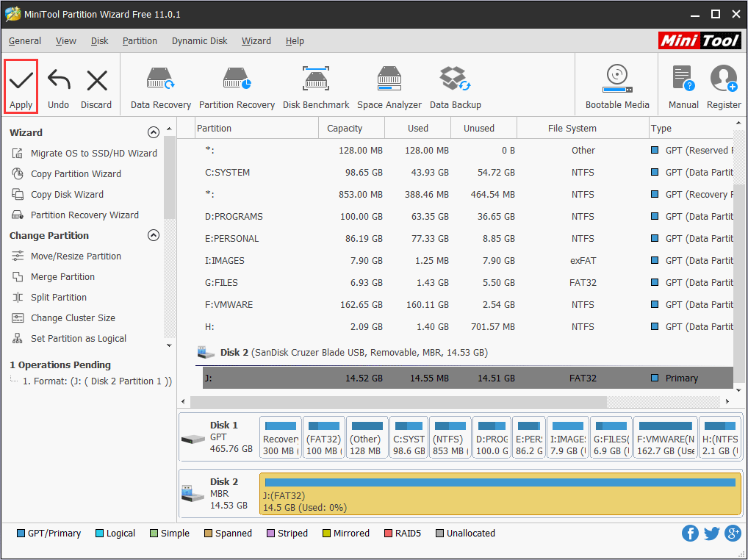748x560 pixels.
Task: Select Move/Resize Partition option
Action: pos(76,256)
